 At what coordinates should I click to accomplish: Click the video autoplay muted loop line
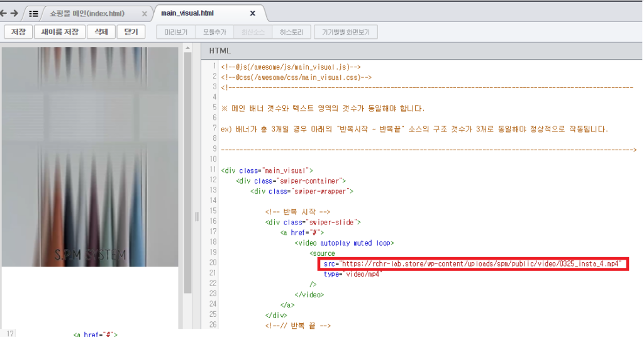point(344,243)
